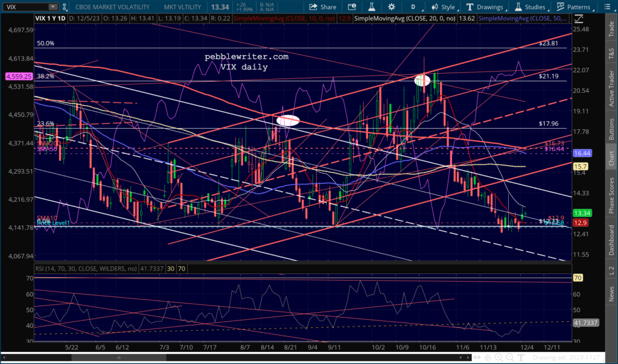Click the 13.34 green price bubble
The height and width of the screenshot is (364, 618).
[x=582, y=213]
